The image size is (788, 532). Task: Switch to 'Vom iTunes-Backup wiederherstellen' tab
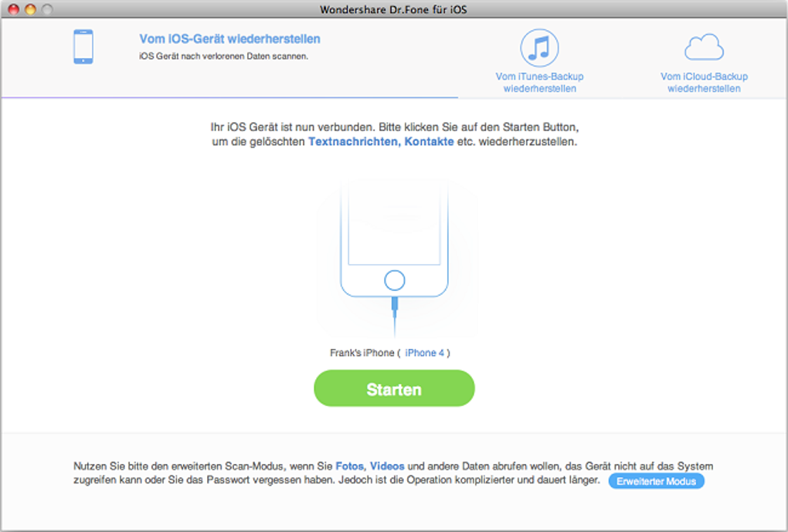click(539, 83)
